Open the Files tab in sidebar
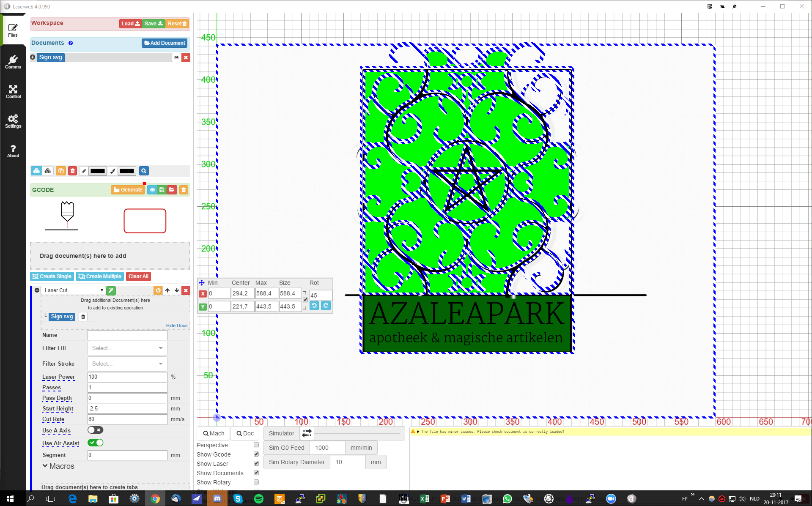The image size is (812, 506). (13, 30)
